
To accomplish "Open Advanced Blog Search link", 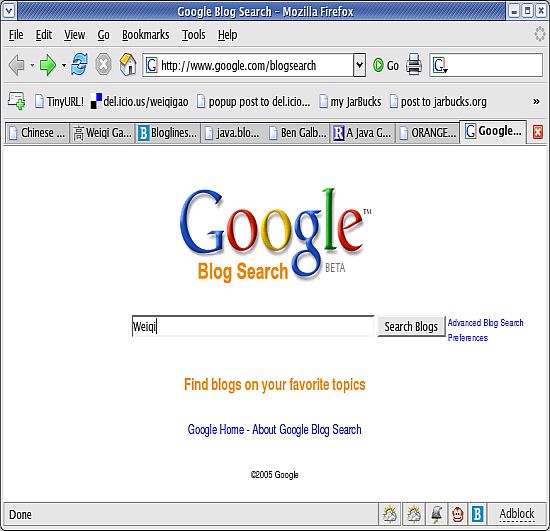I will [x=485, y=323].
